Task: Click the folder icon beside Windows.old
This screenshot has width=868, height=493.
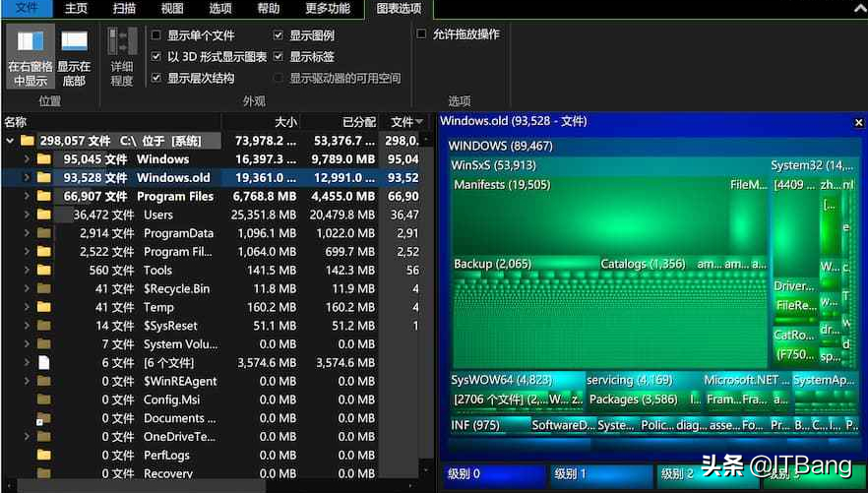Action: 43,178
